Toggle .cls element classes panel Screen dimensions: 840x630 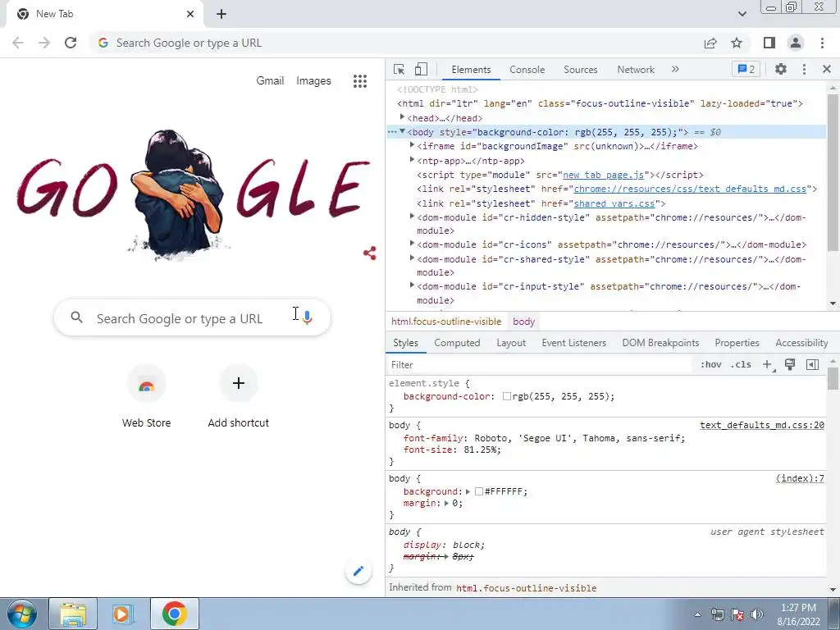[741, 365]
